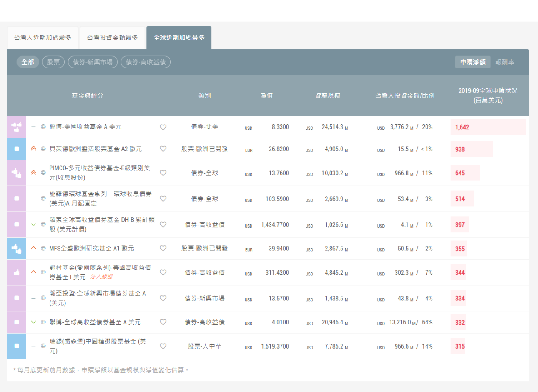Enable the 債券-高收益債 filter
Viewport: 538px width, 392px height.
pos(146,62)
